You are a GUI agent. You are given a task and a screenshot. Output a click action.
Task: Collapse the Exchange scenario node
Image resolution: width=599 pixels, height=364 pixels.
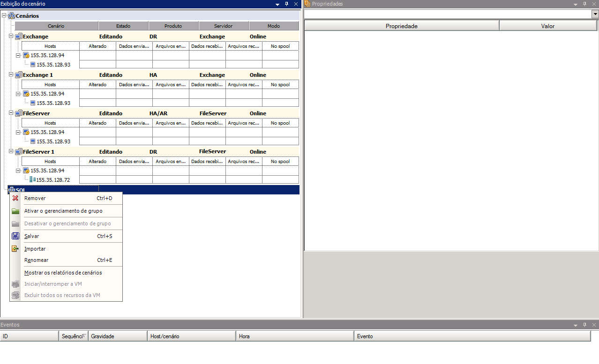pos(11,37)
